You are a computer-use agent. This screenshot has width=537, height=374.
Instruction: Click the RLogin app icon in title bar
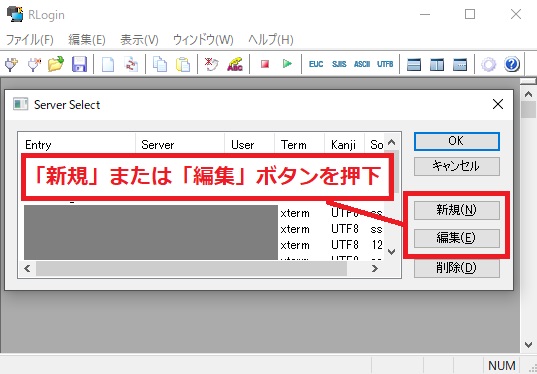[x=15, y=14]
